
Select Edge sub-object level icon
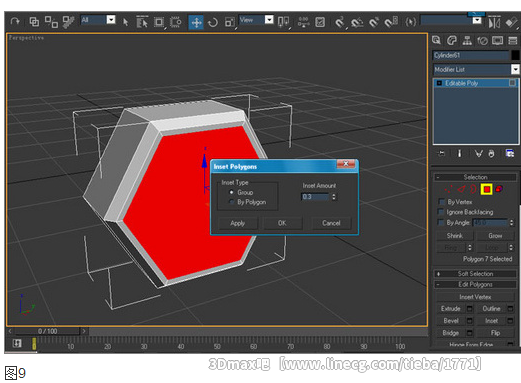(x=461, y=189)
